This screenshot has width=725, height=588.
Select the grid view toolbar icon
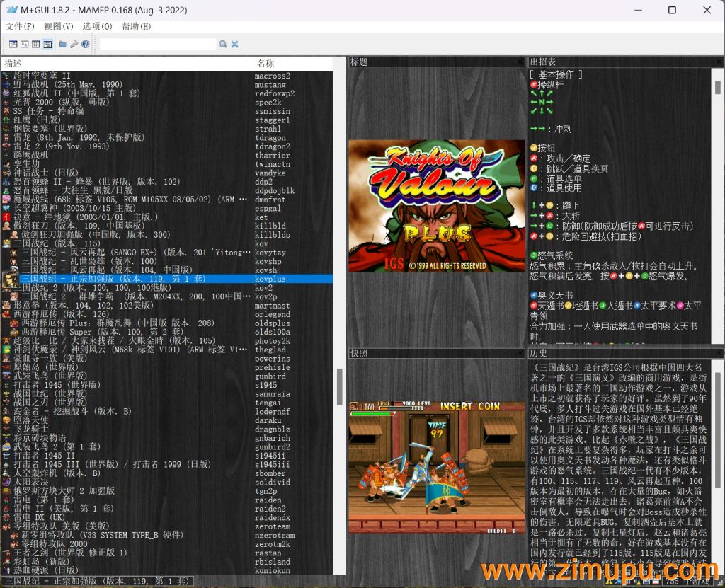click(x=35, y=45)
